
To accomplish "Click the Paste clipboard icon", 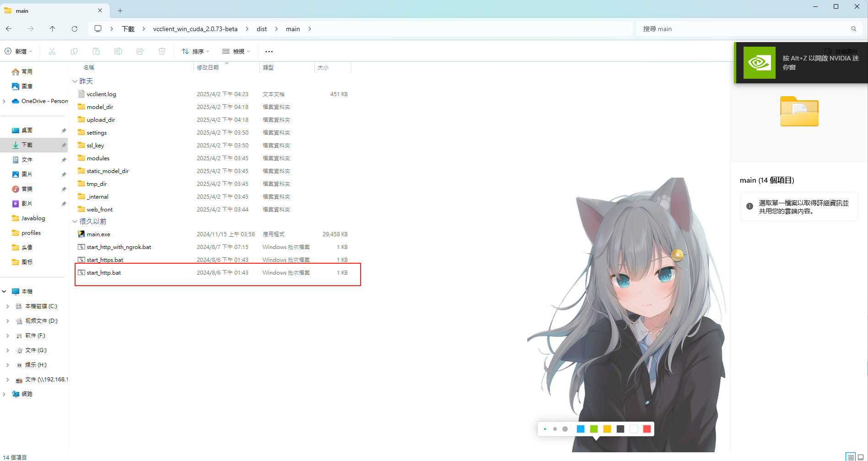I will [x=96, y=51].
